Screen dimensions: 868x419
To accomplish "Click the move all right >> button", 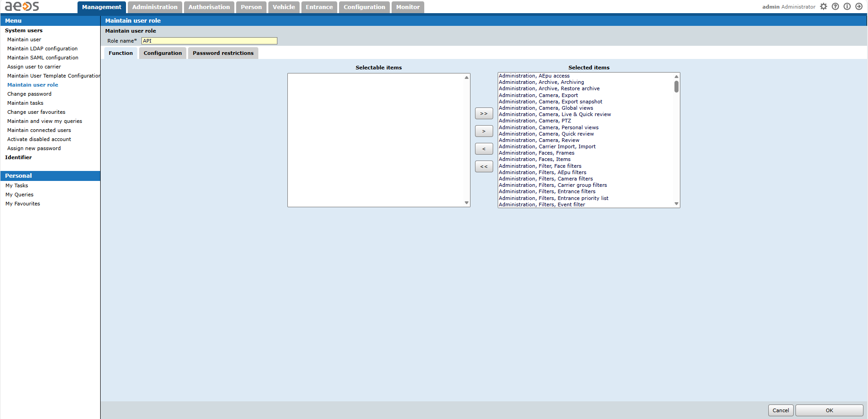I will [x=484, y=113].
